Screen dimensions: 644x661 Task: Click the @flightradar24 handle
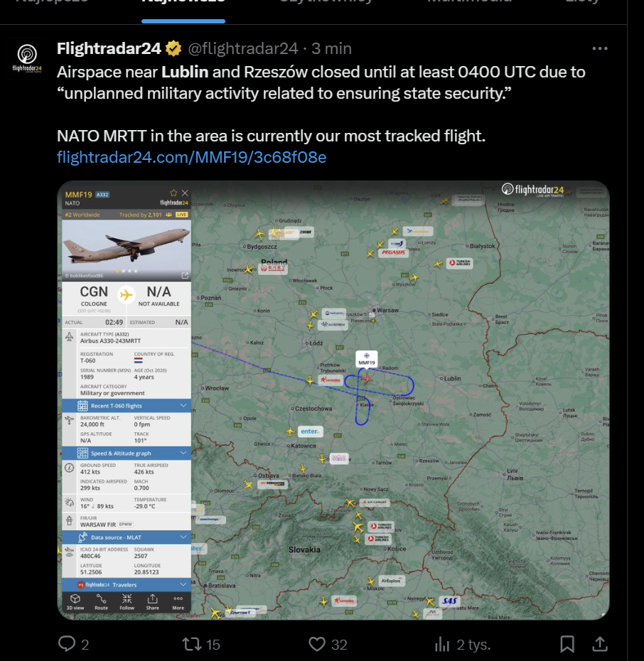242,48
